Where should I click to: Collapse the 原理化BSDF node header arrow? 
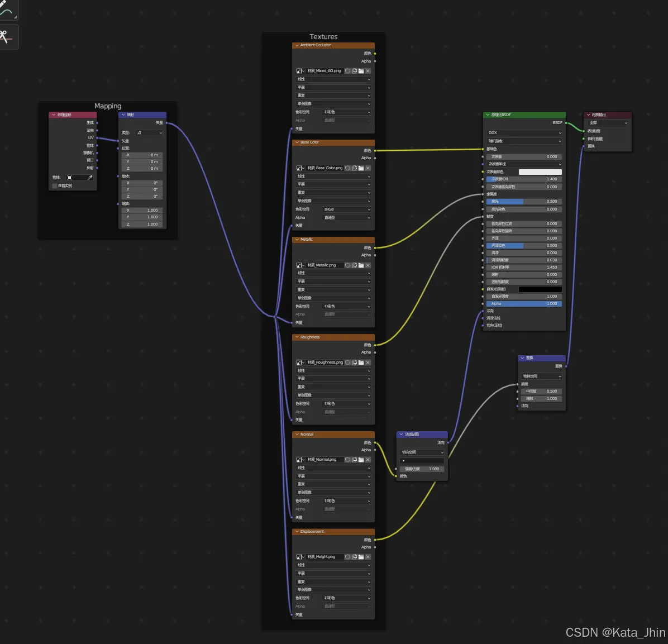coord(487,115)
